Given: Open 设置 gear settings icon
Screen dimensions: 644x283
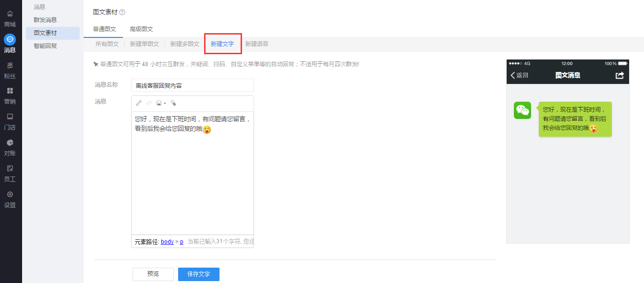Looking at the screenshot, I should [x=10, y=195].
